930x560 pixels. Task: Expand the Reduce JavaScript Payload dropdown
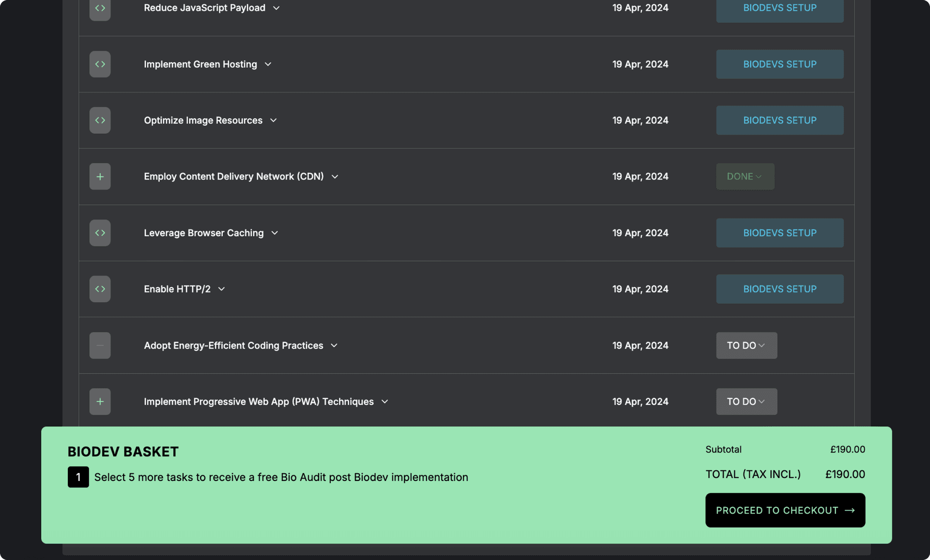275,8
